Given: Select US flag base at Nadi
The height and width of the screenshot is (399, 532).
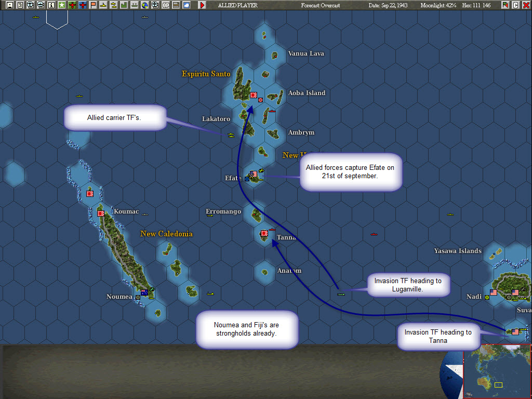Looking at the screenshot, I should coord(494,292).
